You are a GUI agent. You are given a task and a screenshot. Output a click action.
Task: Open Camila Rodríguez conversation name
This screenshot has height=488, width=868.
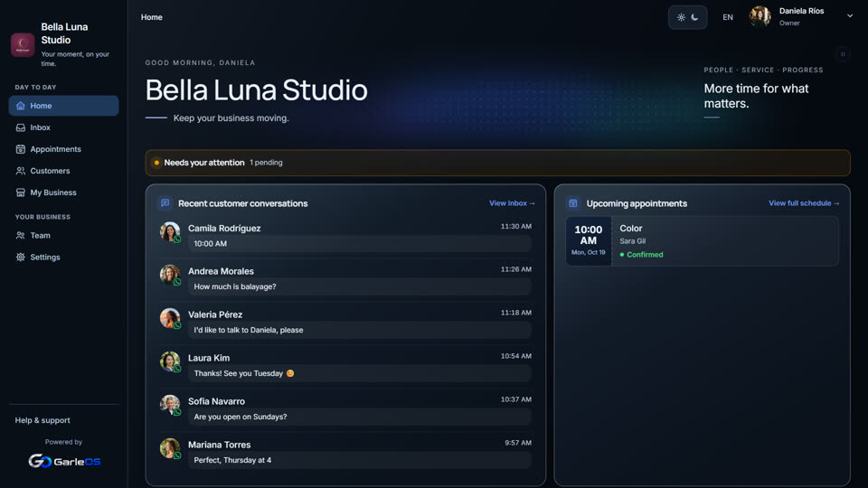[x=224, y=228]
